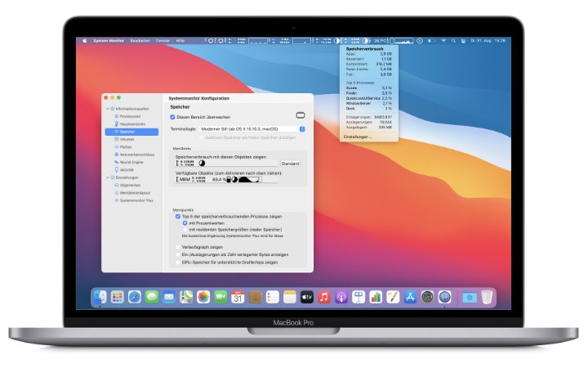Toggle Inaktiven Speicher als freien Speicher checkbox
This screenshot has height=368, width=588.
(202, 138)
